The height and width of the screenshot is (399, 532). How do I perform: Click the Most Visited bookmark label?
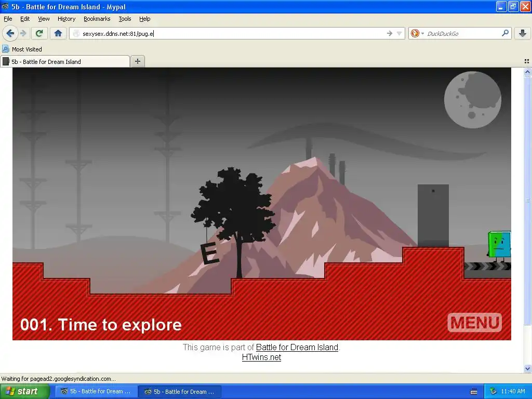point(27,49)
